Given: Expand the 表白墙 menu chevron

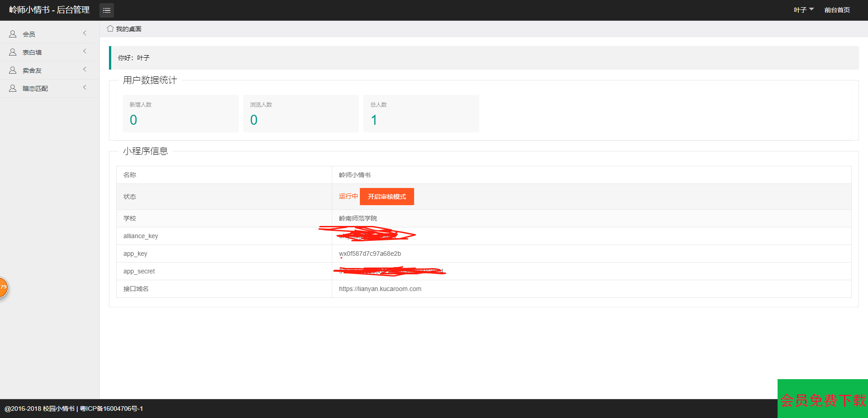Looking at the screenshot, I should [85, 52].
